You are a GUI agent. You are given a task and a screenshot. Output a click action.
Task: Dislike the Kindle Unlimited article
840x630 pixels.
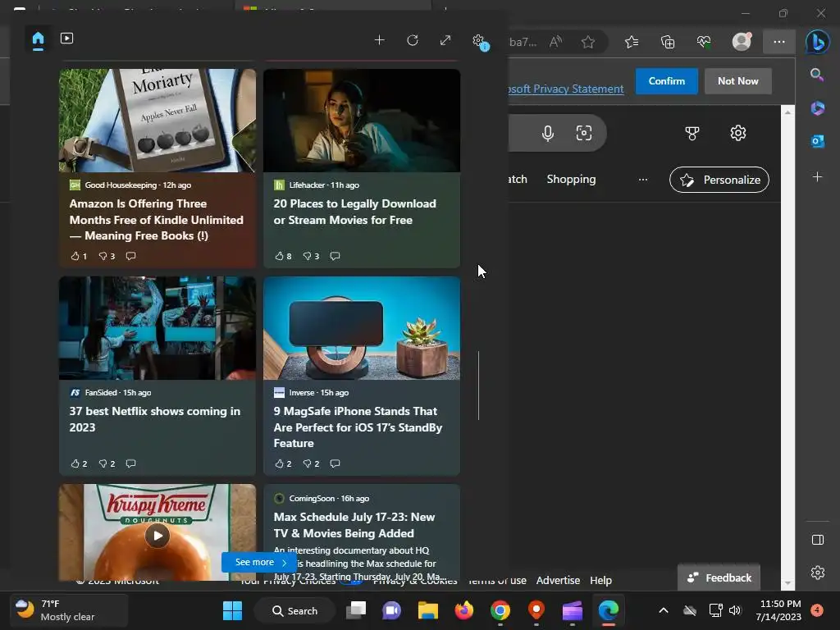[x=107, y=256]
